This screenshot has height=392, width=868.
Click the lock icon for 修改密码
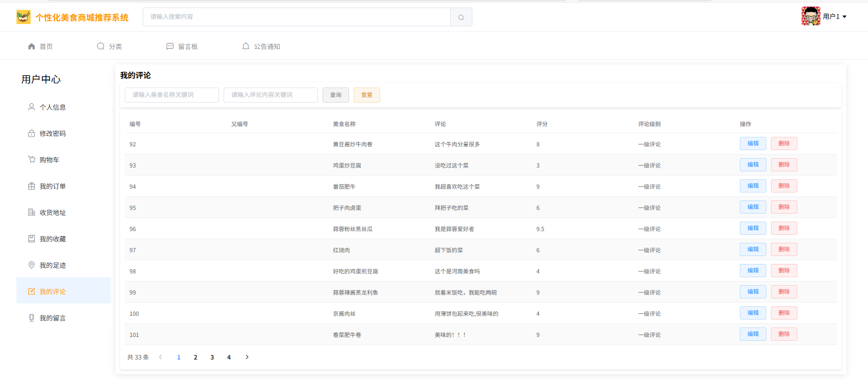pyautogui.click(x=32, y=133)
